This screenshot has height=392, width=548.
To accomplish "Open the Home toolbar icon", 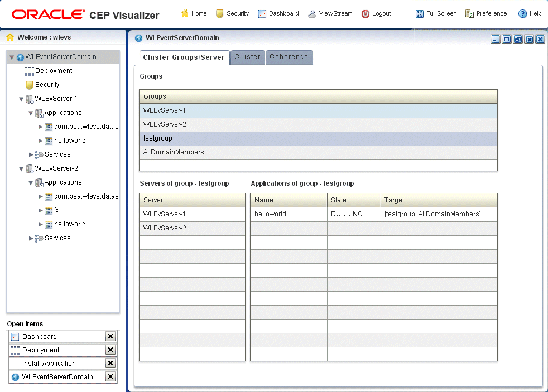I will 185,13.
